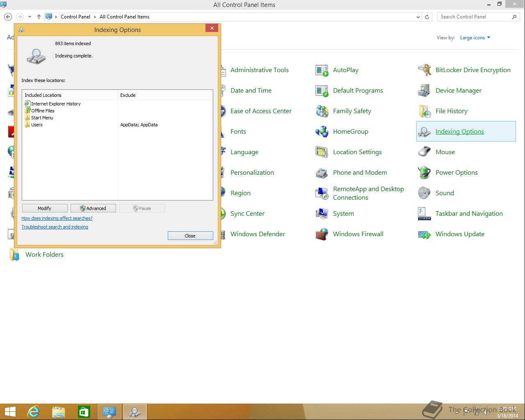This screenshot has height=420, width=525.
Task: Switch to Control Panel taskbar item
Action: tap(110, 411)
